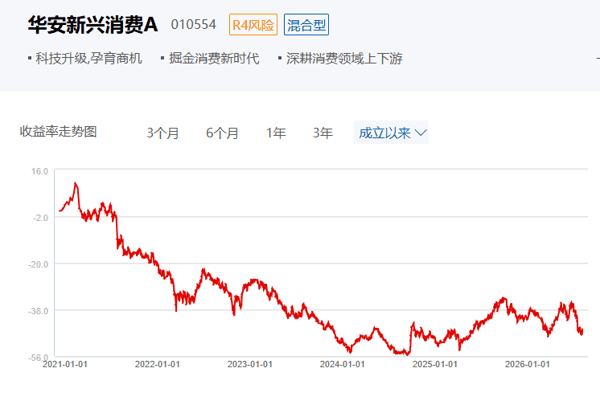Switch chart to 1年 range
The height and width of the screenshot is (401, 600).
(x=276, y=133)
